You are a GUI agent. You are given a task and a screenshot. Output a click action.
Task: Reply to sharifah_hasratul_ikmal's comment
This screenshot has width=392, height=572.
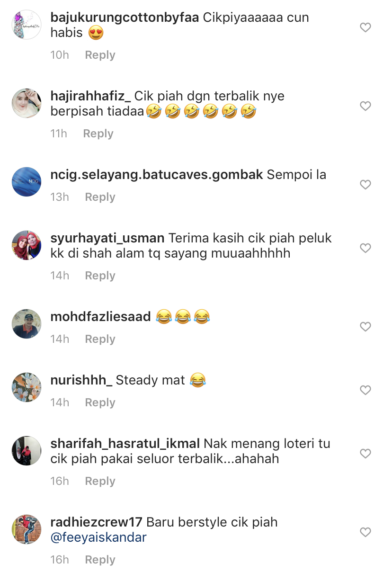[100, 481]
